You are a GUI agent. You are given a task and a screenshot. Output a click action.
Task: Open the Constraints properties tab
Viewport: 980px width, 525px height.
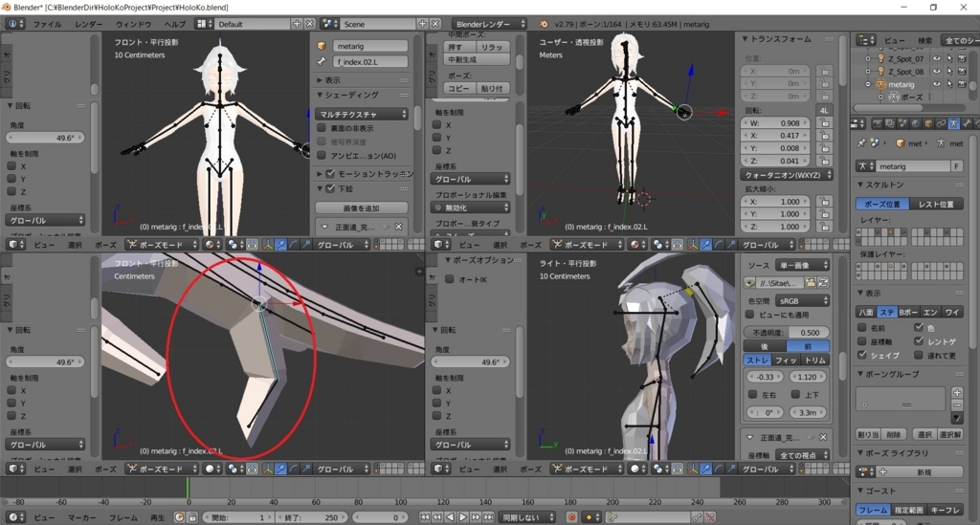coord(941,123)
